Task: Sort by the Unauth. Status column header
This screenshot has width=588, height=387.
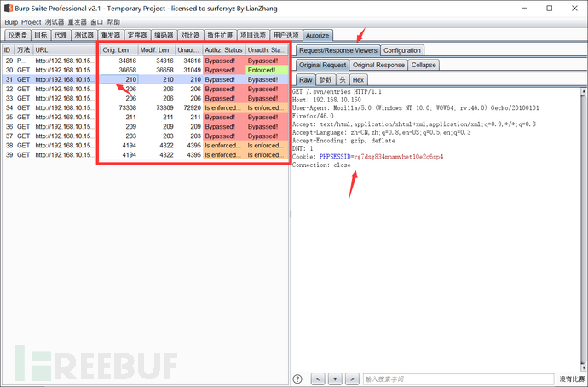Action: [267, 50]
